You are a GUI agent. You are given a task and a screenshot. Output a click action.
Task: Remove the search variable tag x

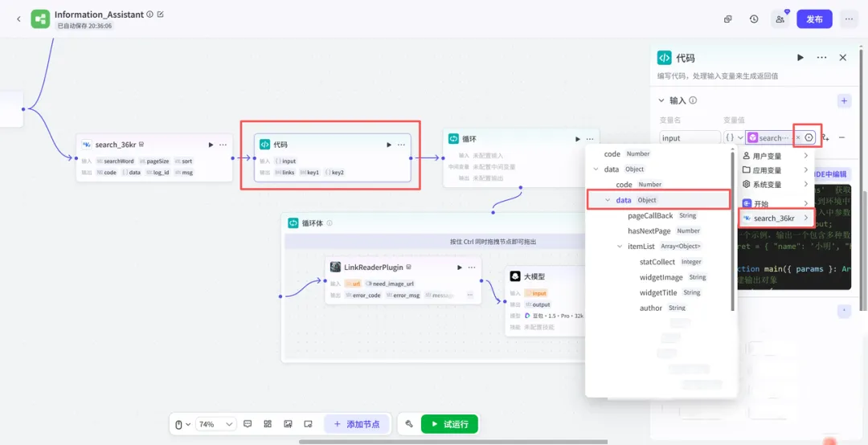798,138
